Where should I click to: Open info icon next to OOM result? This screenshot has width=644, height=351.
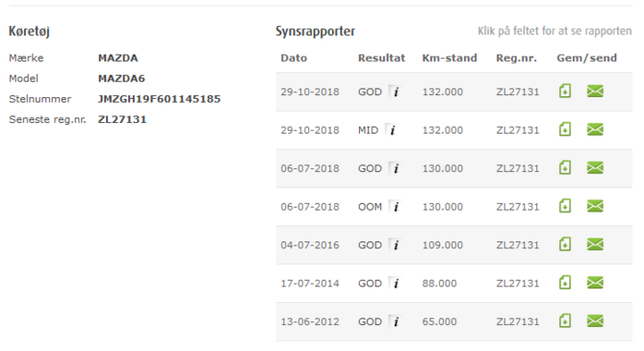coord(396,207)
